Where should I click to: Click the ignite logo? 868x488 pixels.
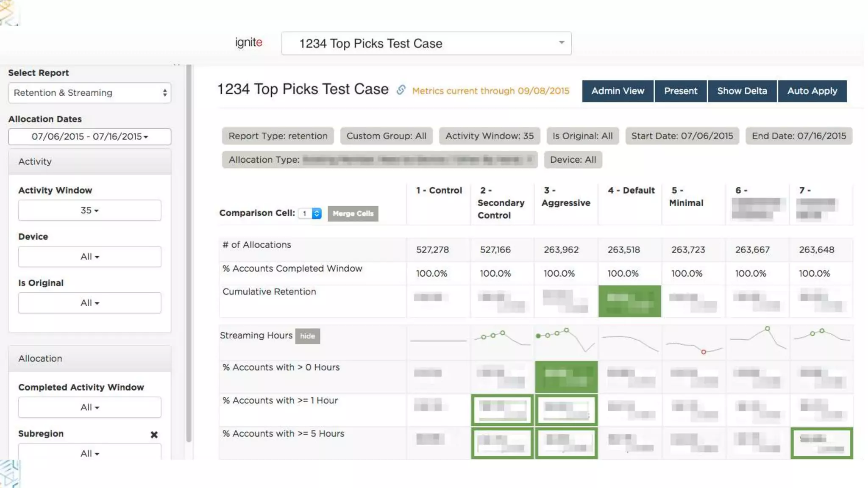point(249,42)
